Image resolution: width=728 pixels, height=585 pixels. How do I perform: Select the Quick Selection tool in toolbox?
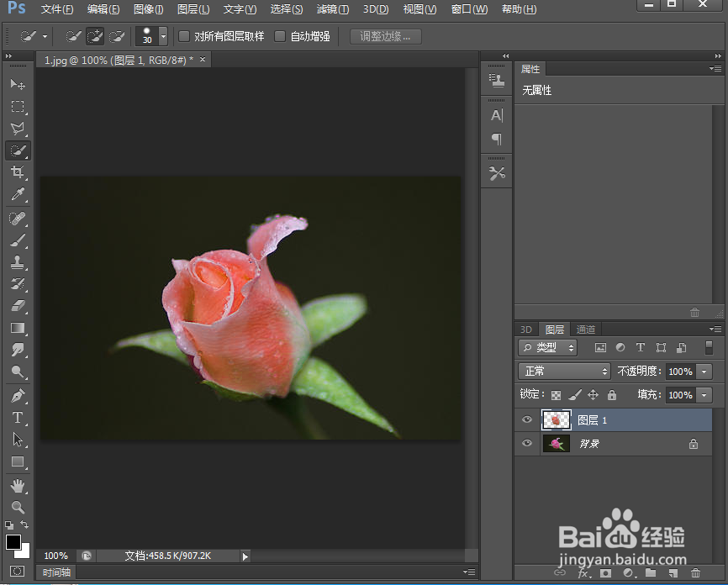click(x=18, y=150)
